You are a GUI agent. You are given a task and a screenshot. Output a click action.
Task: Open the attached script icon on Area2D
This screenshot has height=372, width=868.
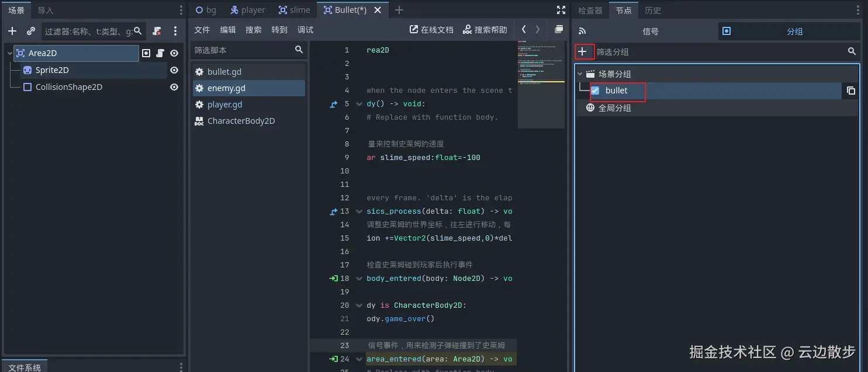point(160,53)
